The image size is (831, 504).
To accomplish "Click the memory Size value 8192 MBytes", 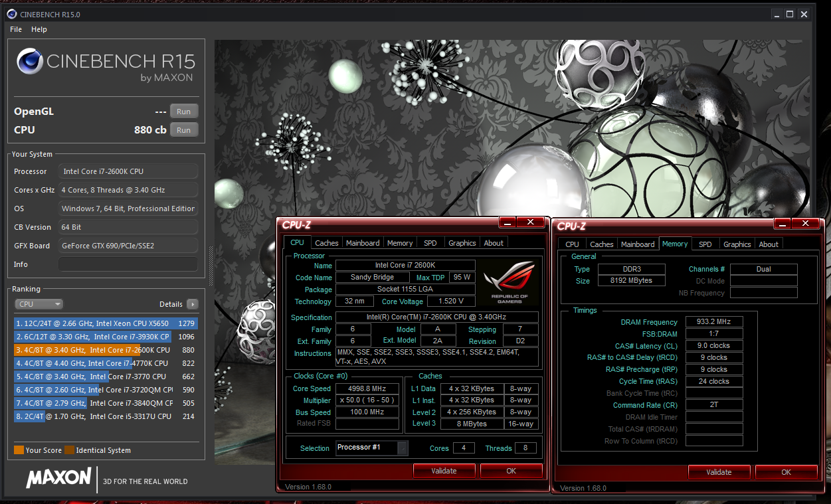I will (631, 281).
